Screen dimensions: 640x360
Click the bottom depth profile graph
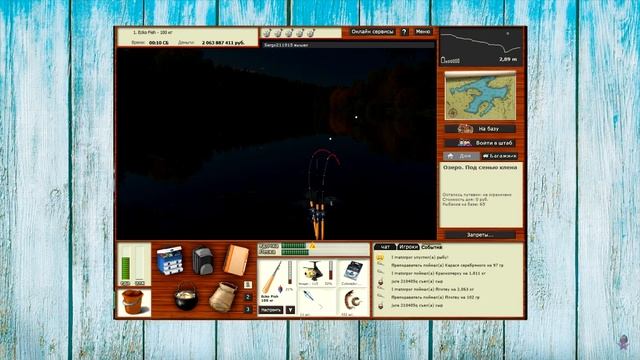[x=481, y=47]
